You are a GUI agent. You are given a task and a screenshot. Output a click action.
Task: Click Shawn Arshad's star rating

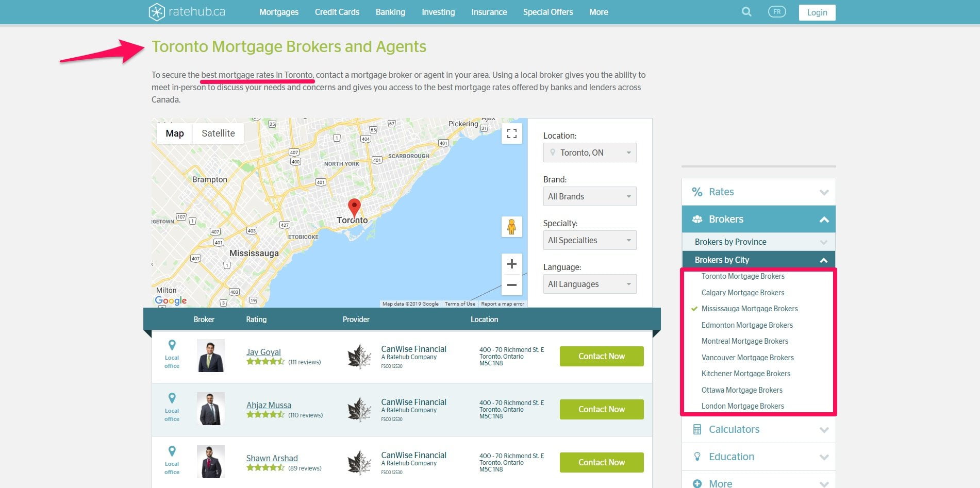pos(265,468)
